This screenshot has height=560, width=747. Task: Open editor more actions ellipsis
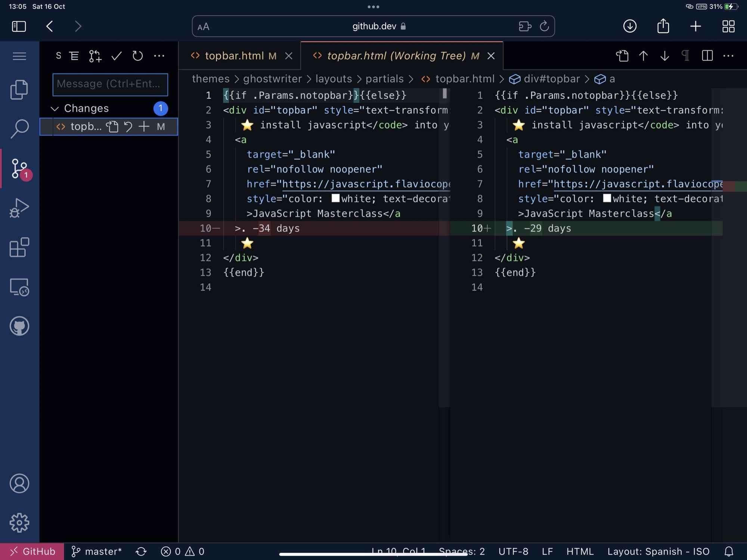pyautogui.click(x=728, y=56)
